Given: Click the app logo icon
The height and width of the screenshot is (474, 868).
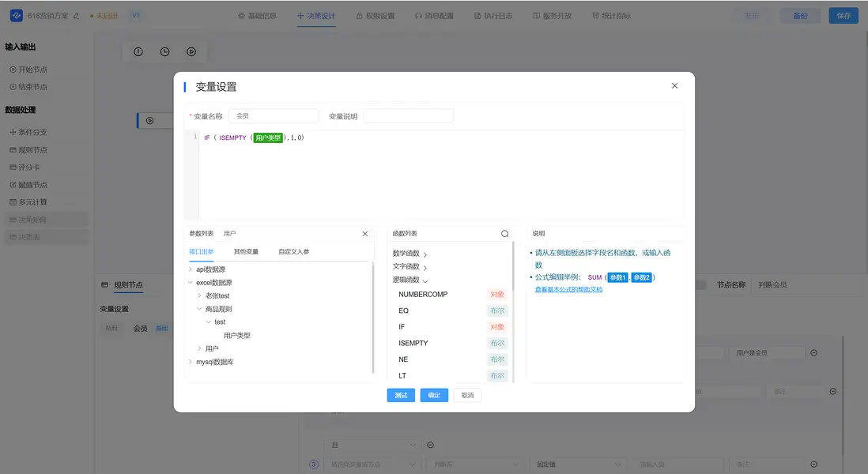Looking at the screenshot, I should 17,16.
